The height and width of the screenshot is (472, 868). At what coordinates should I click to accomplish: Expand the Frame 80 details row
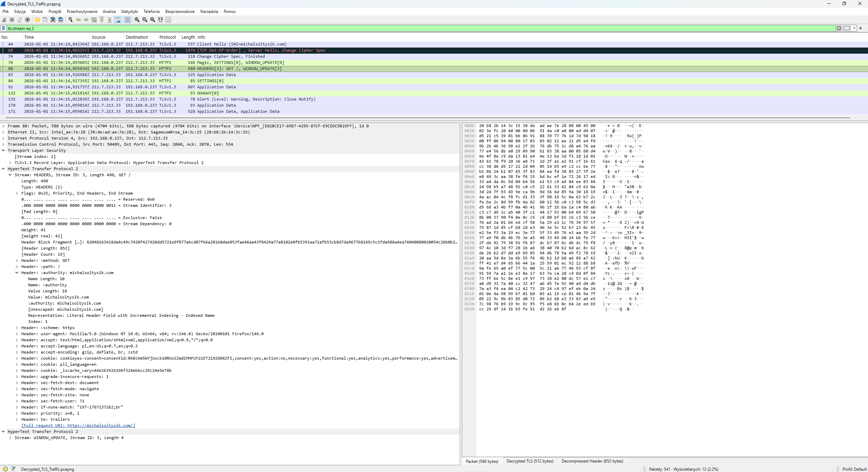click(3, 126)
